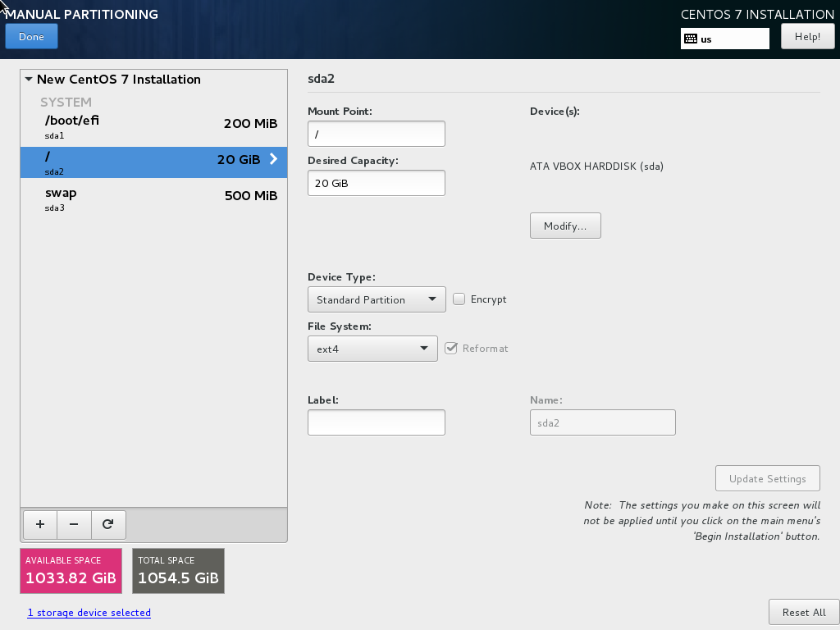Click the Name field showing sda2
The image size is (840, 630).
603,422
